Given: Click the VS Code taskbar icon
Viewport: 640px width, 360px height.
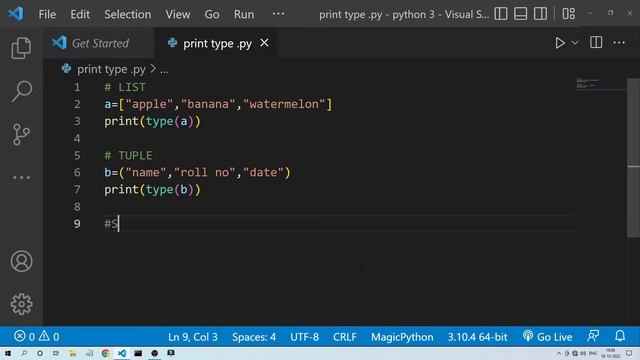Looking at the screenshot, I should pyautogui.click(x=122, y=353).
